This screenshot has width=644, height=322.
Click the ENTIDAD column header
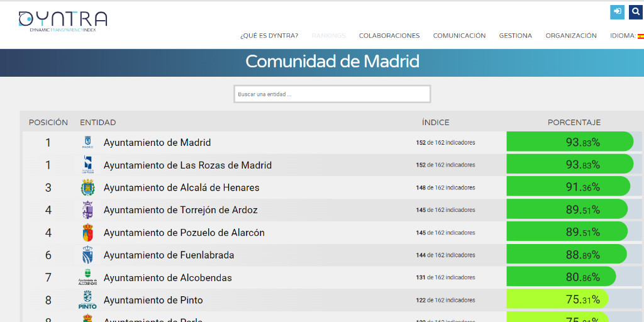click(97, 123)
